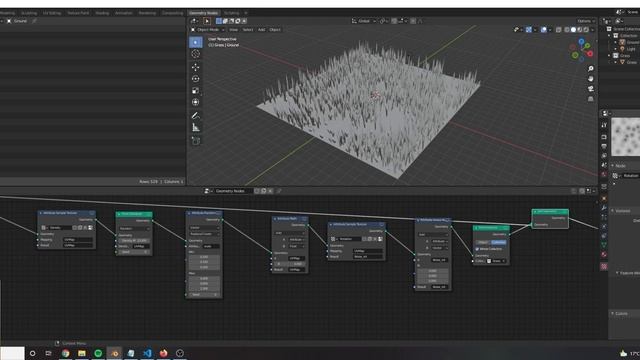Image resolution: width=640 pixels, height=360 pixels.
Task: Click the Blender icon in taskbar
Action: pos(115,353)
